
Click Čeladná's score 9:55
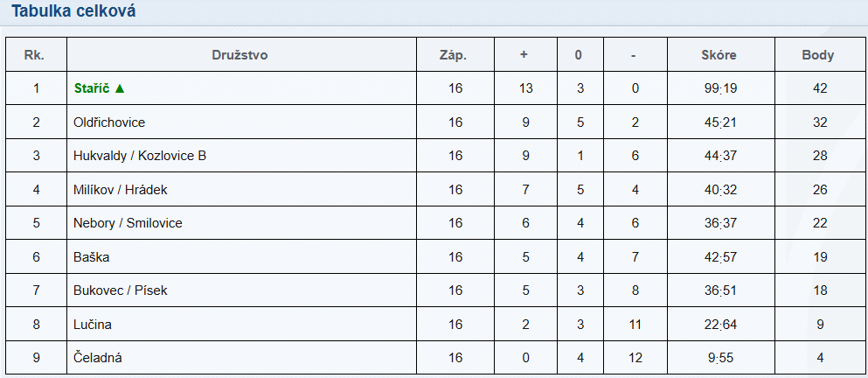719,358
